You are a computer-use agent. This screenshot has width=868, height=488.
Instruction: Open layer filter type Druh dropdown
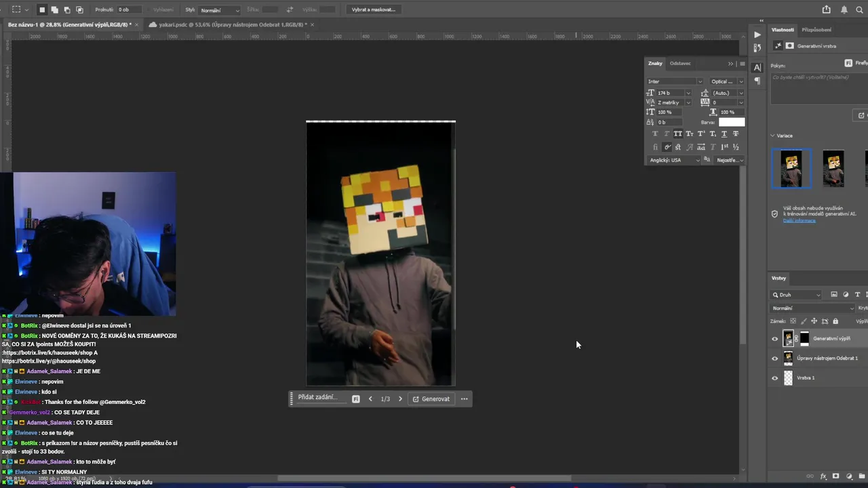pos(797,295)
